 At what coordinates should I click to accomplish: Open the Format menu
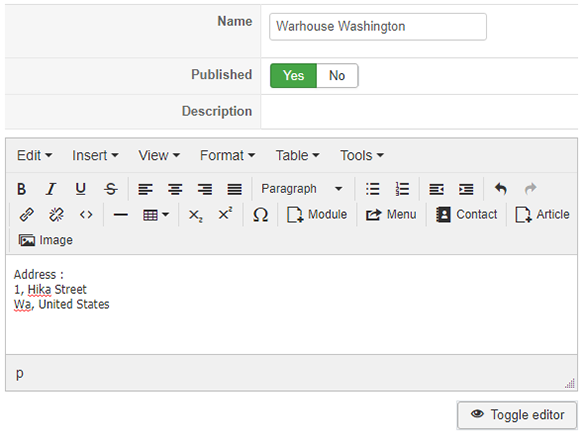point(228,156)
